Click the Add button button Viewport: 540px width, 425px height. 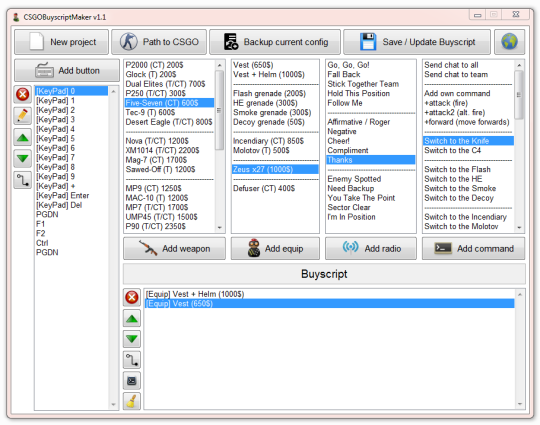tap(67, 70)
